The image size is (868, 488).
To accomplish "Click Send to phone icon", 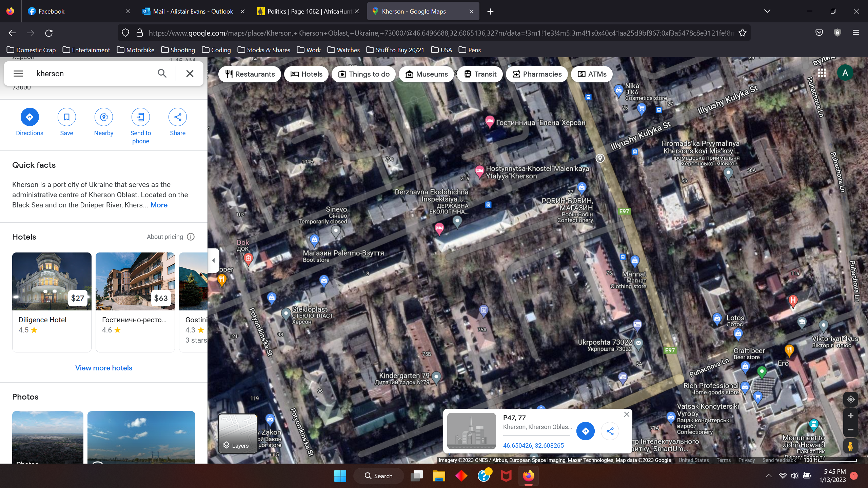I will click(141, 117).
